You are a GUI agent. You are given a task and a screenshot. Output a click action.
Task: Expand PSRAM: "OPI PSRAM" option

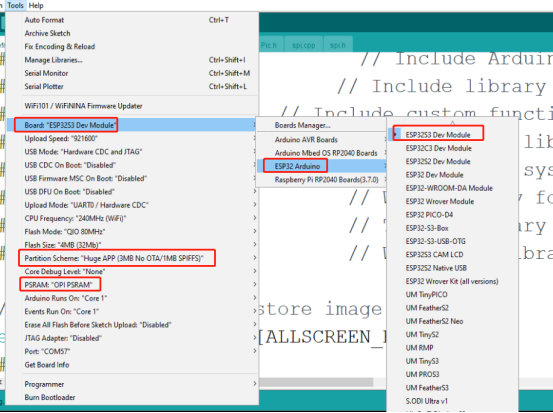pos(132,285)
